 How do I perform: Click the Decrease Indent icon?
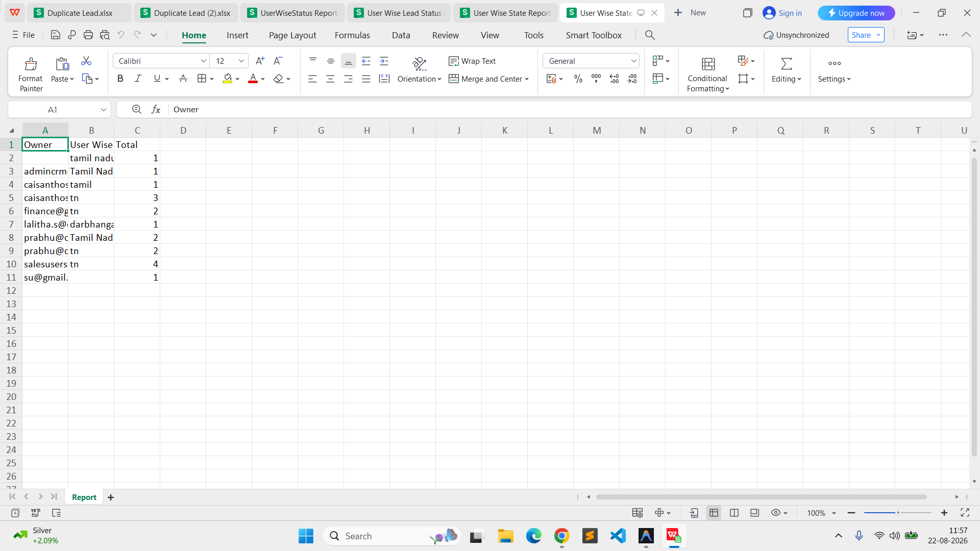click(366, 61)
